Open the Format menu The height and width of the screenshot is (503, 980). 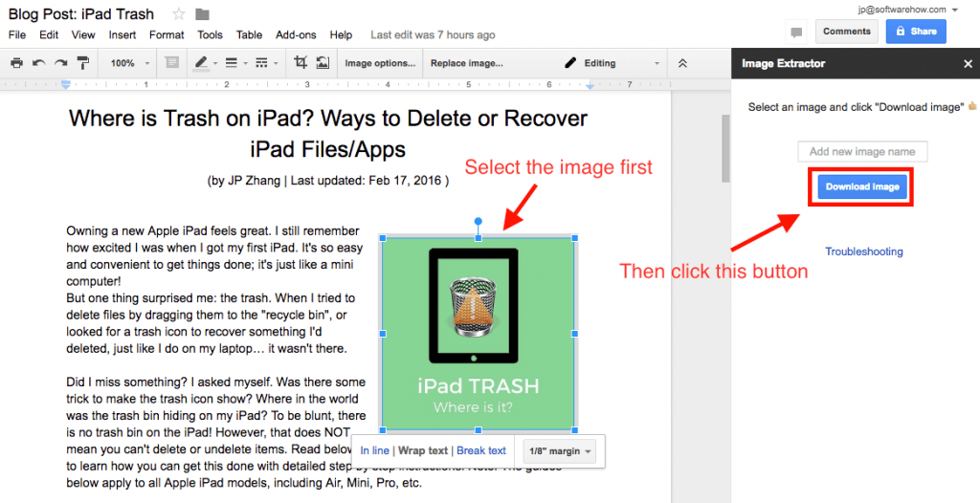tap(167, 35)
